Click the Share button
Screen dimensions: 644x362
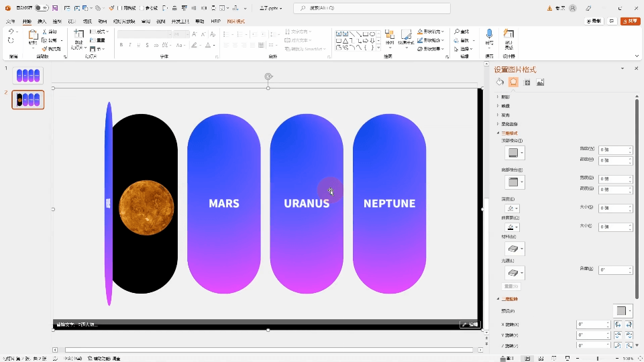630,21
